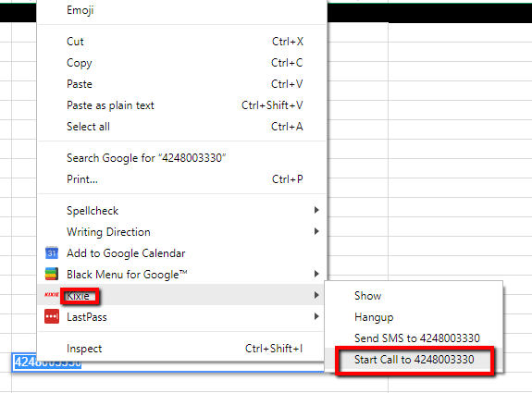Viewport: 532px width, 393px height.
Task: Open the Print... option
Action: (181, 179)
